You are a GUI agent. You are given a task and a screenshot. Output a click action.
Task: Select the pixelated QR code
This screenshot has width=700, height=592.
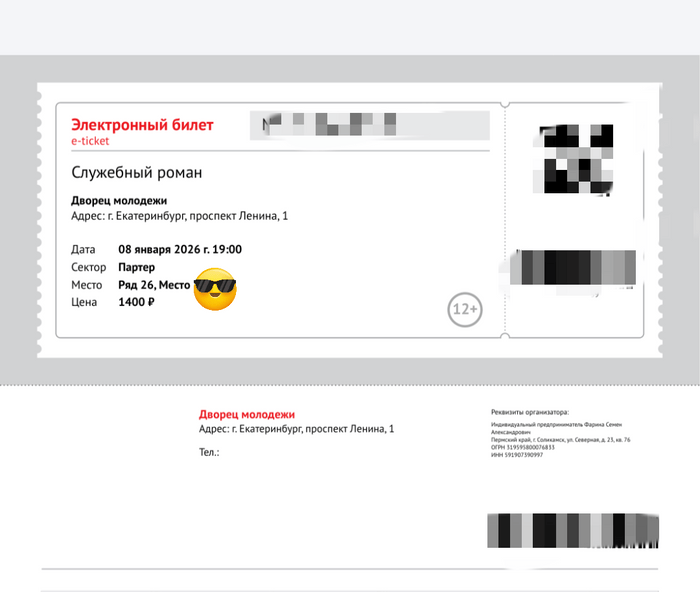[x=574, y=158]
